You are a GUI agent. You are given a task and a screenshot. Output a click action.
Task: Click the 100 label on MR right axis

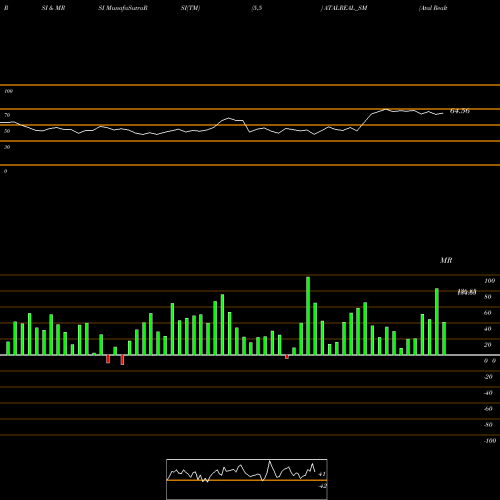click(x=489, y=281)
